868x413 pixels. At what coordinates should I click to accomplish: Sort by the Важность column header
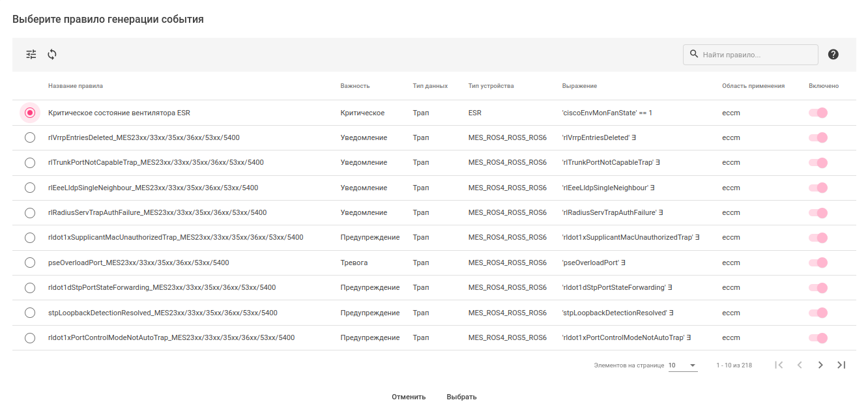click(x=355, y=86)
